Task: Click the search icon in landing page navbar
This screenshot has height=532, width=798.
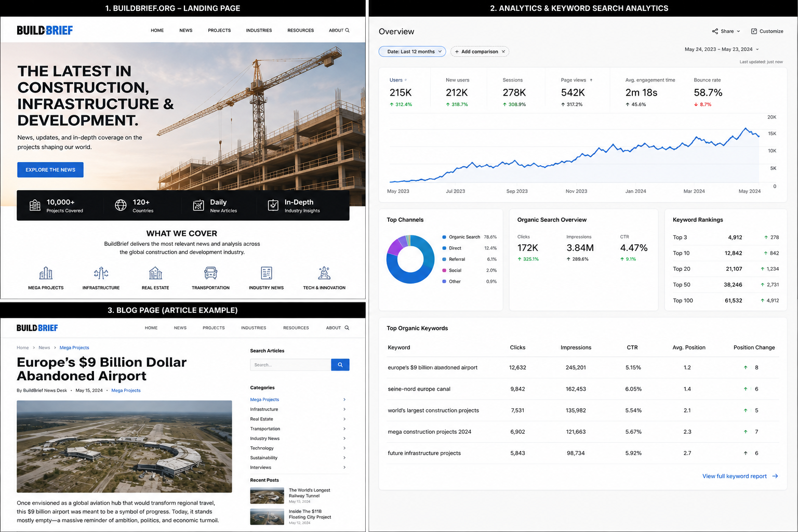Action: click(348, 30)
